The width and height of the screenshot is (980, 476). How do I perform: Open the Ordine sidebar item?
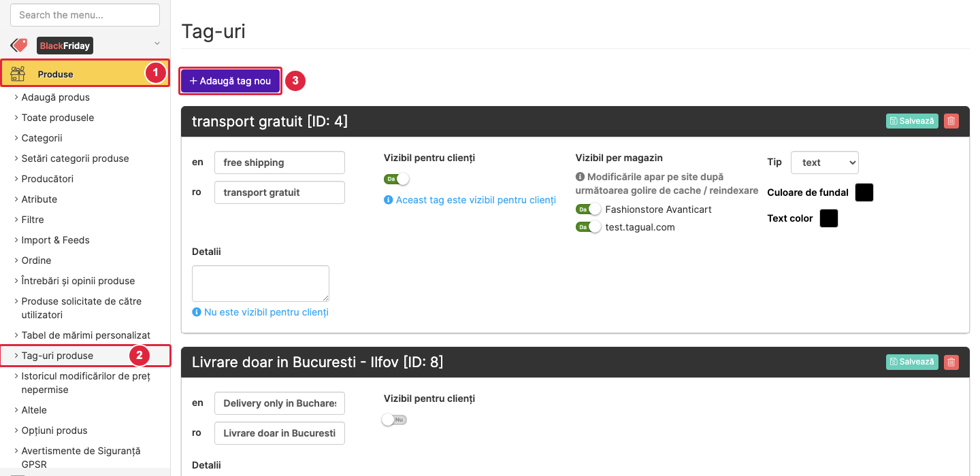point(36,260)
